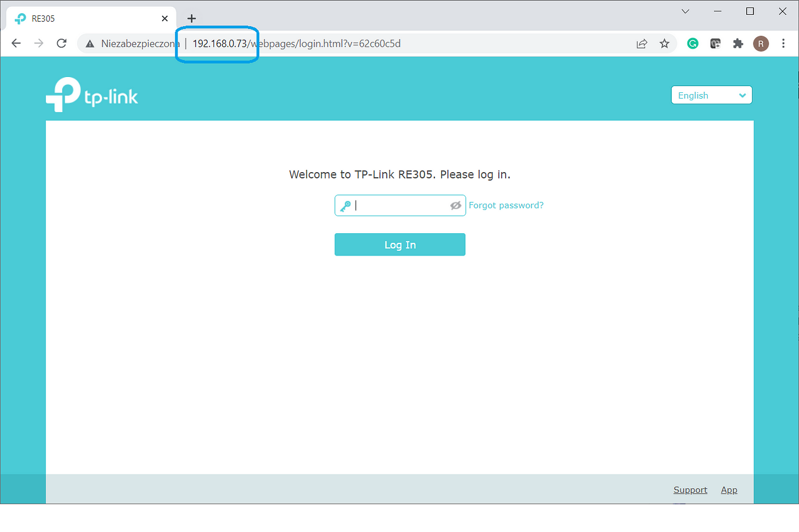Open the Chrome profile avatar R
Viewport: 799px width, 532px height.
tap(761, 43)
